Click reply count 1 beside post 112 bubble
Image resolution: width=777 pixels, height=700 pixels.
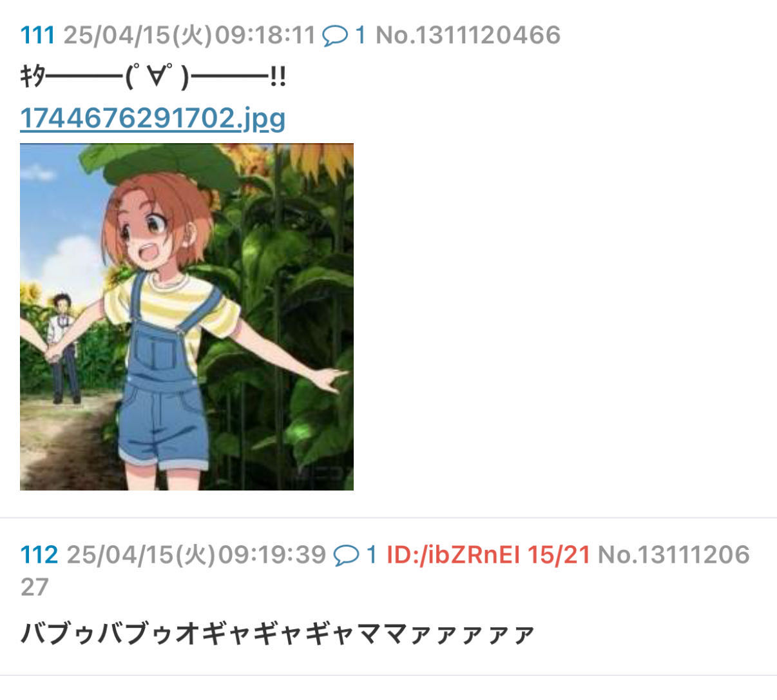[x=372, y=554]
